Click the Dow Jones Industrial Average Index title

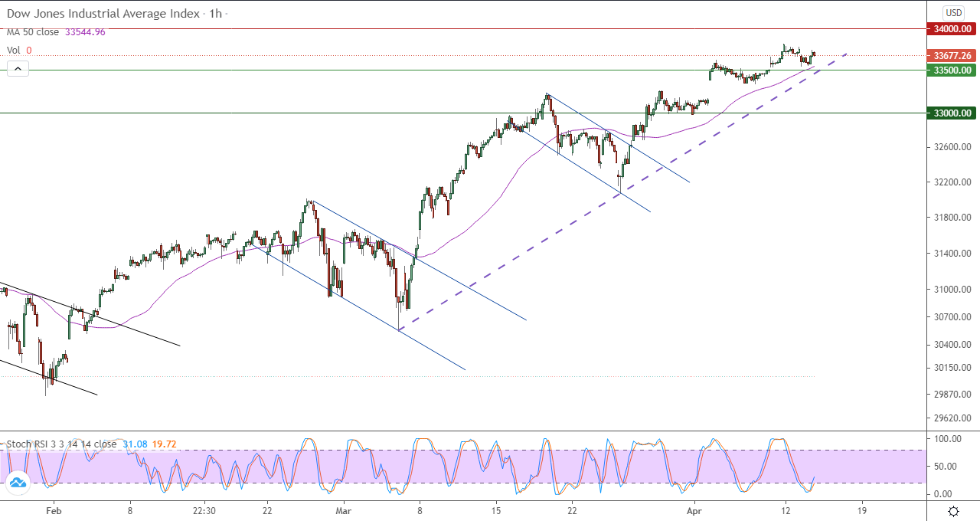point(103,14)
